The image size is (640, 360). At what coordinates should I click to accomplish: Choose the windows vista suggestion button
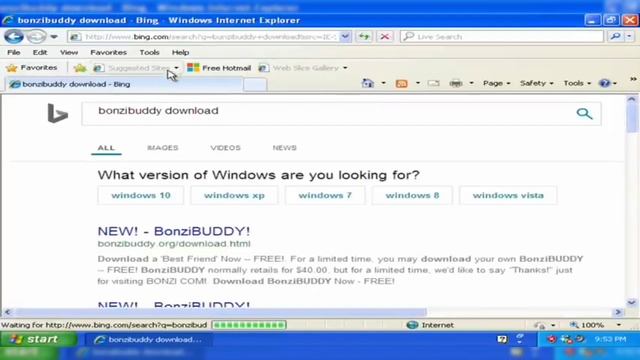pyautogui.click(x=508, y=196)
